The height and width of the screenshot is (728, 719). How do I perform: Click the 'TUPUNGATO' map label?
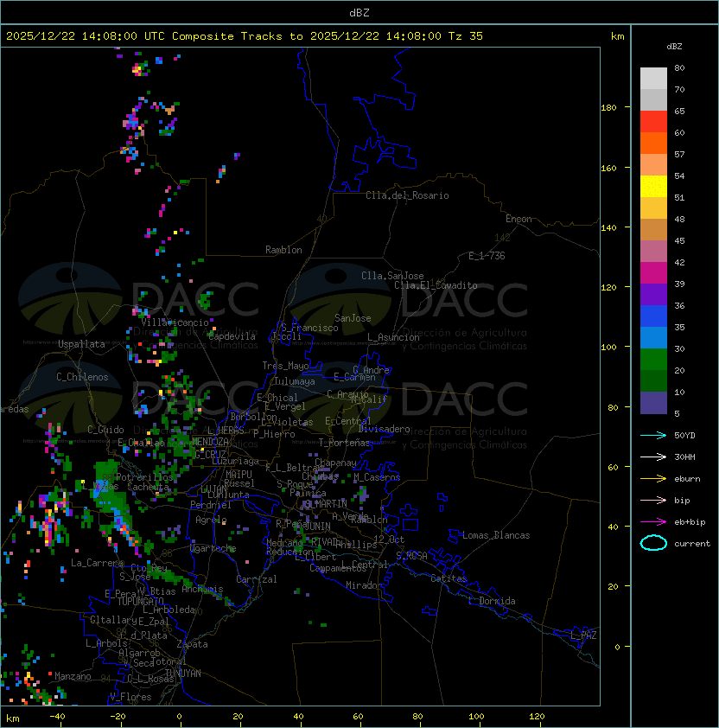pyautogui.click(x=140, y=601)
